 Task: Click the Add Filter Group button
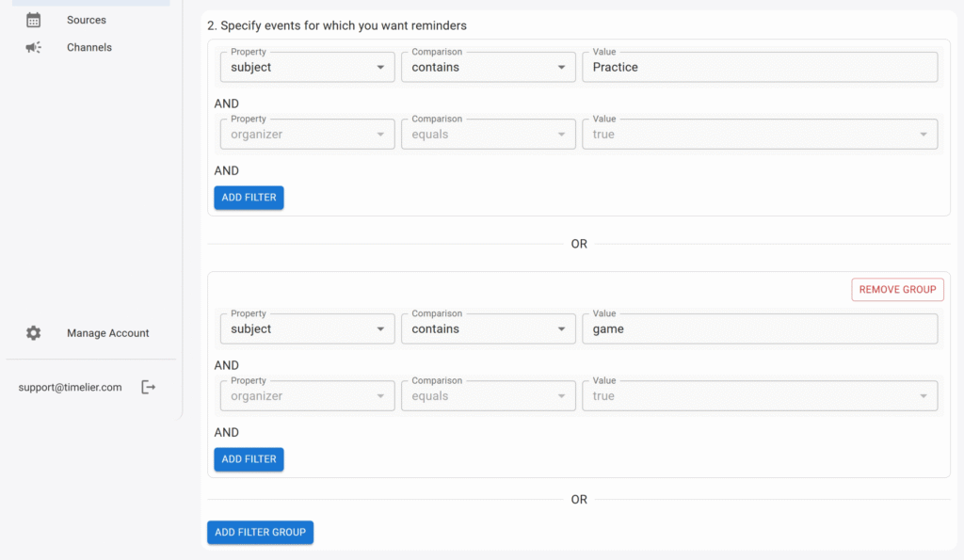260,533
